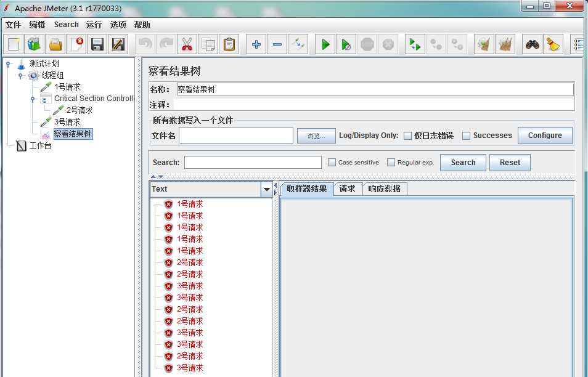Click the Toggle enable/disable toolbar icon
This screenshot has height=377, width=588.
click(x=298, y=44)
